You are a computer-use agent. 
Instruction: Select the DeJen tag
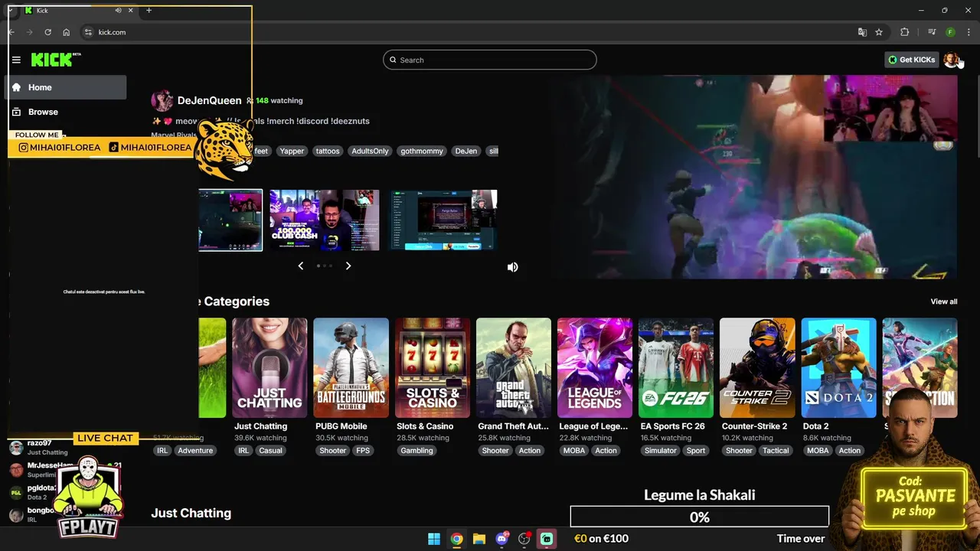(466, 151)
